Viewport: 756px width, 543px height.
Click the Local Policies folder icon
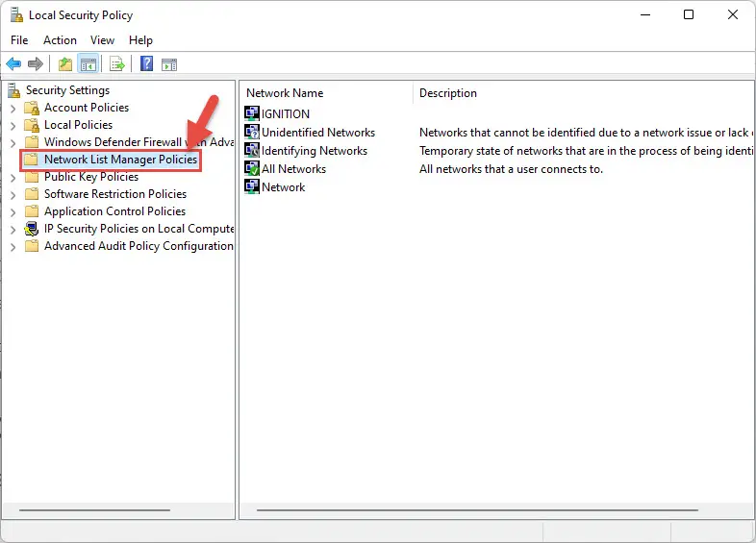32,125
